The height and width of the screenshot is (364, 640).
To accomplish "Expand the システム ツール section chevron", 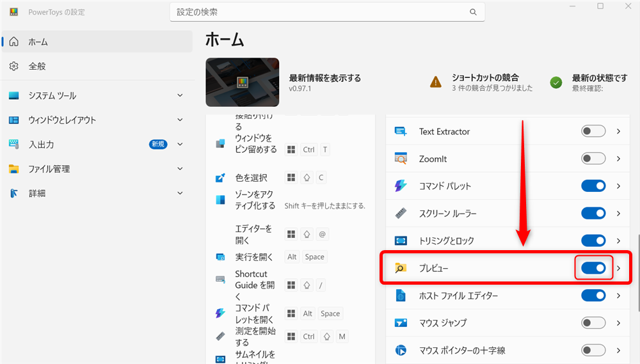I will (x=180, y=95).
